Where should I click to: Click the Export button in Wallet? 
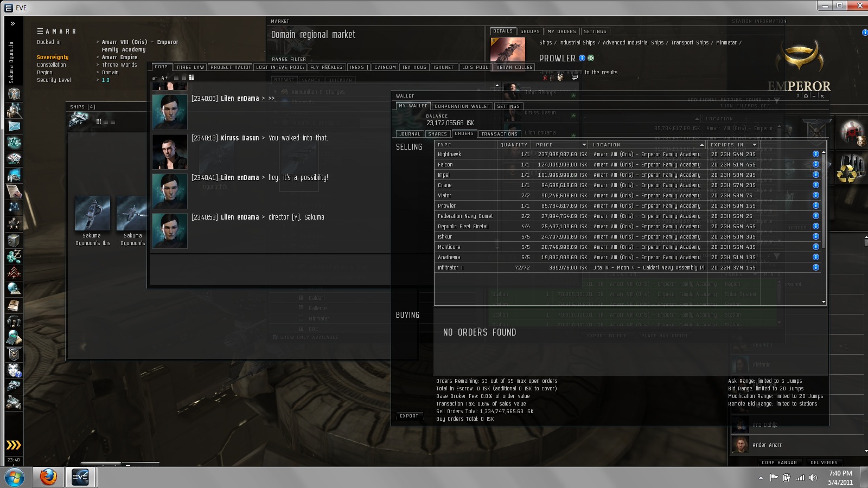pos(409,416)
